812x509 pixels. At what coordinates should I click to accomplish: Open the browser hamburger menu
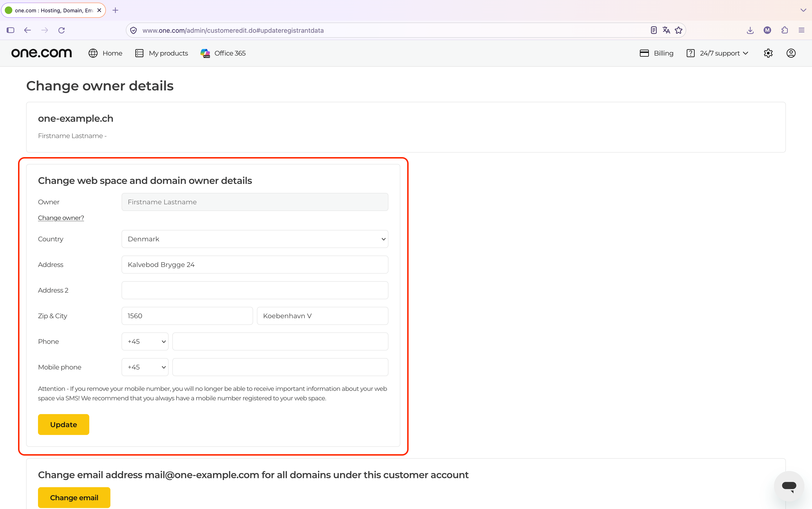point(802,30)
